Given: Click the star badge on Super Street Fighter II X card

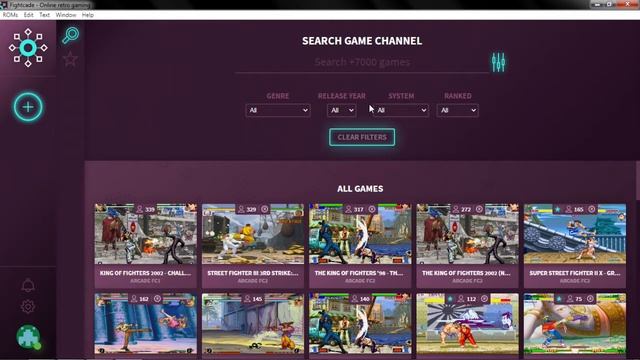Looking at the screenshot, I should point(558,209).
